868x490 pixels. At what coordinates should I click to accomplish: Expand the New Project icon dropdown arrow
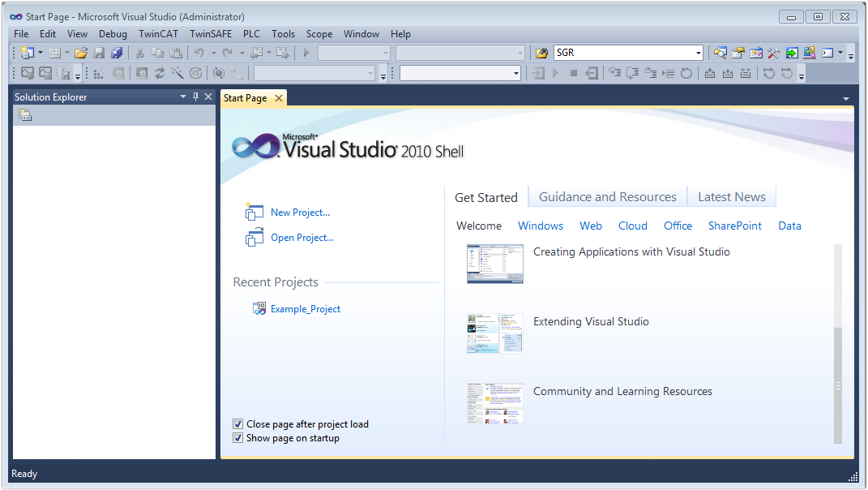[41, 53]
